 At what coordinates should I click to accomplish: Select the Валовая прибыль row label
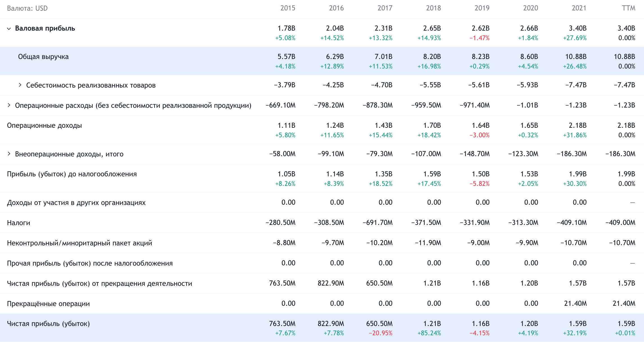[x=45, y=28]
